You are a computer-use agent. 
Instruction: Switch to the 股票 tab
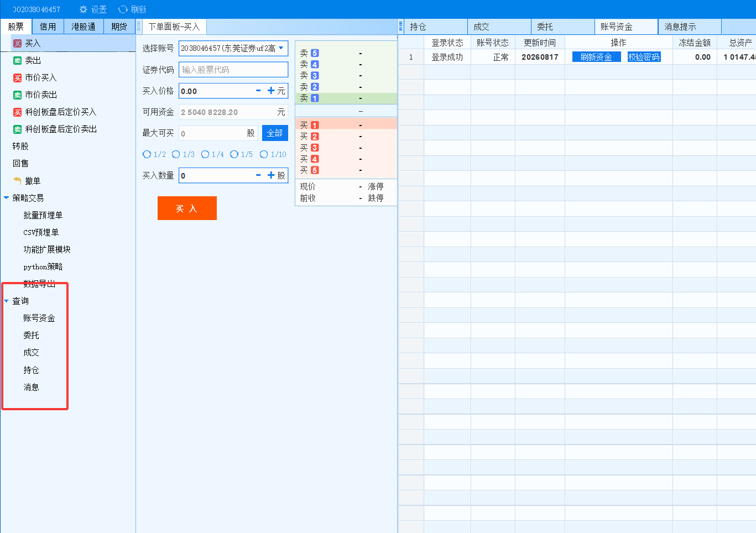click(x=16, y=27)
